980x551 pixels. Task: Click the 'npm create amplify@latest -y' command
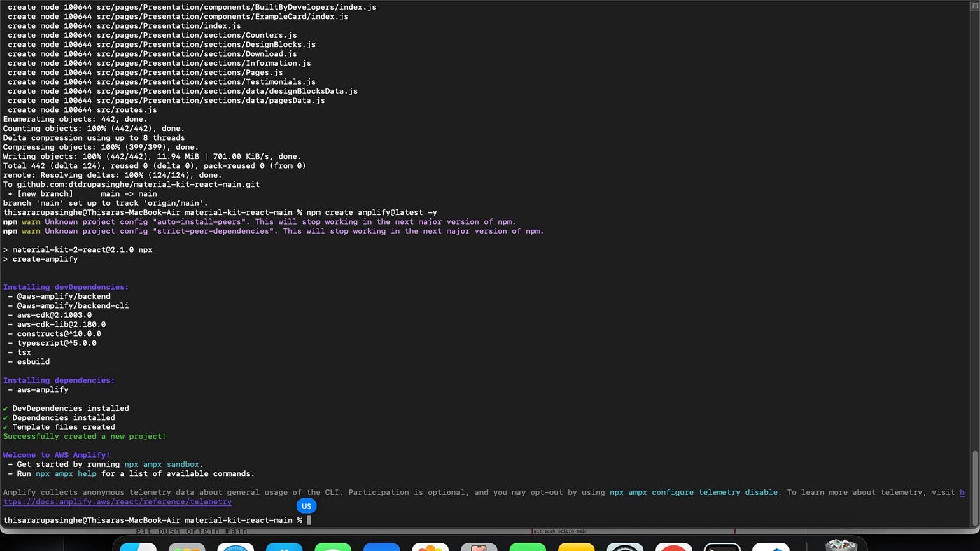tap(372, 212)
